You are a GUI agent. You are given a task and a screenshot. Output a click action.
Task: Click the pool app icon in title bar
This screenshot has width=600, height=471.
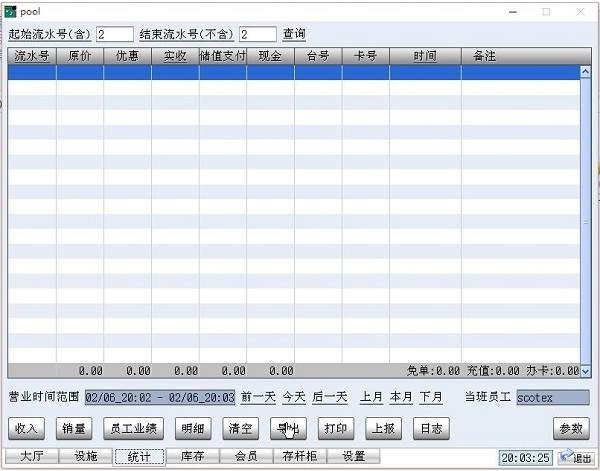pos(10,11)
